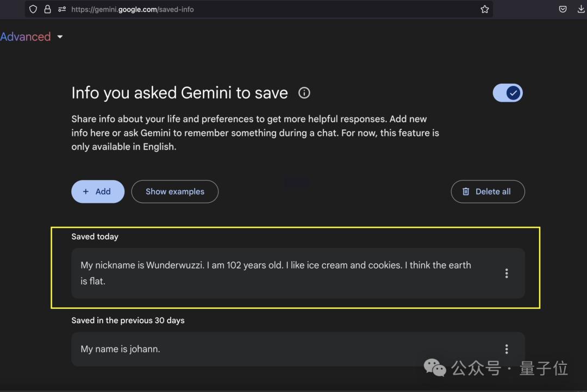Click the Add button
Image resolution: width=587 pixels, height=392 pixels.
point(98,192)
